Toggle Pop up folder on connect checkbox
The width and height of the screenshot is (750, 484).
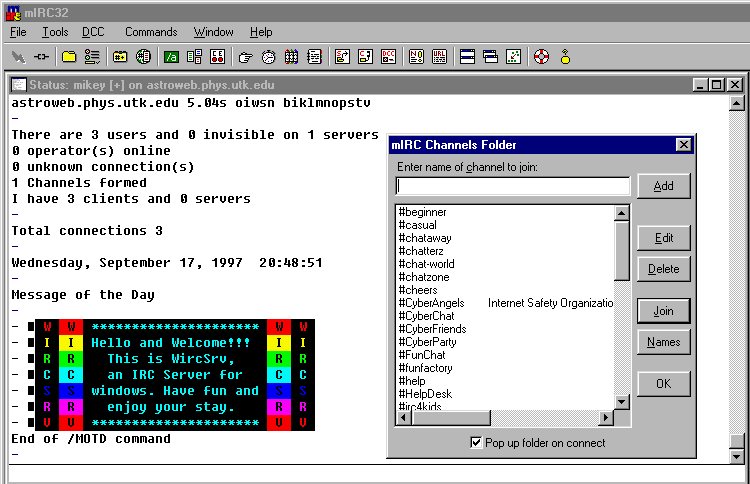click(x=476, y=443)
